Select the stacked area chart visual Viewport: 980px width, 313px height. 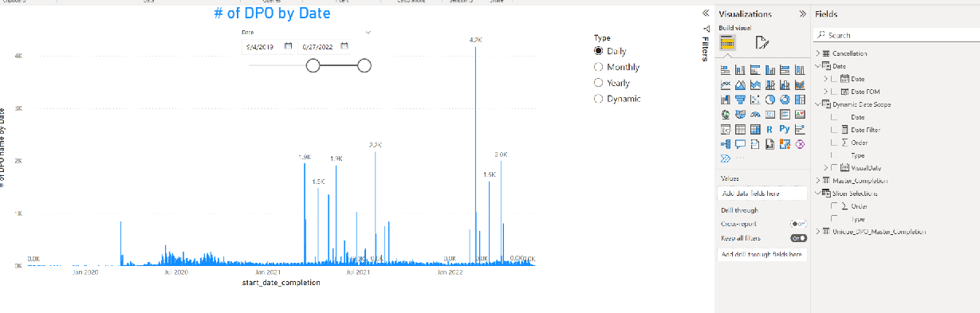tap(755, 85)
